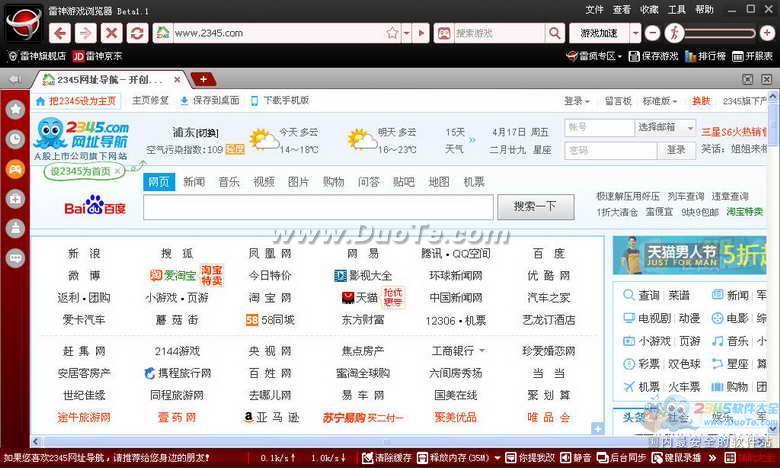Bookmark the page with address bar star
Viewport: 780px width, 468px height.
pos(392,33)
